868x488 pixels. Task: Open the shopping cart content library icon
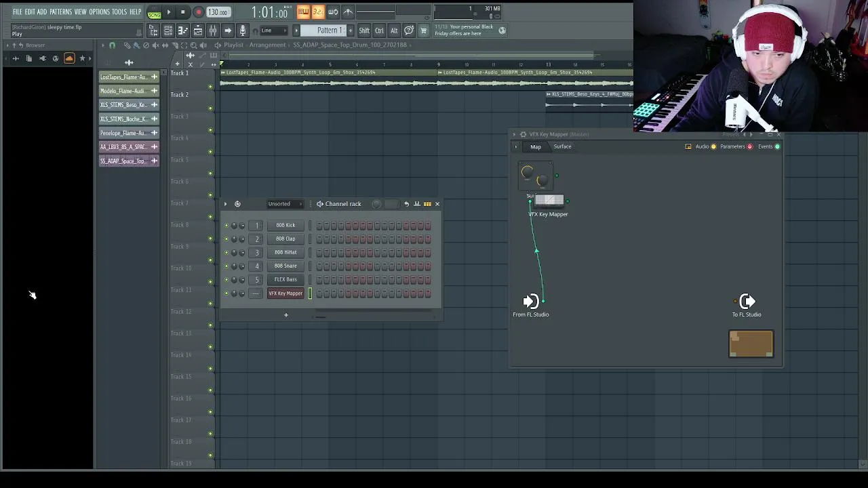pyautogui.click(x=424, y=30)
